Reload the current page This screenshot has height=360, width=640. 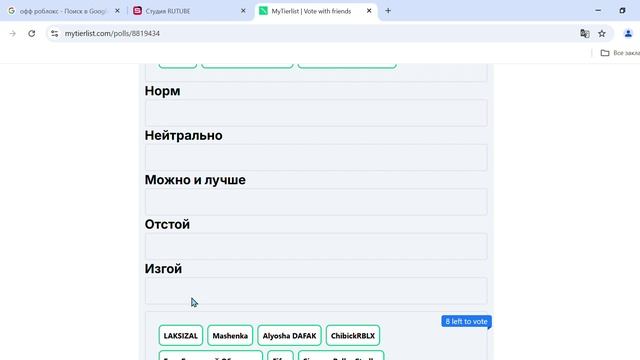point(32,33)
